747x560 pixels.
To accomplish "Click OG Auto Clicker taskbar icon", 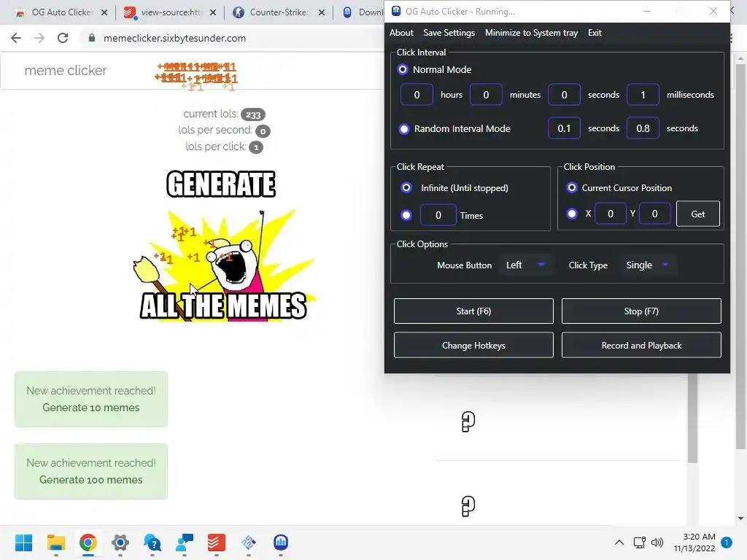I will (x=281, y=542).
